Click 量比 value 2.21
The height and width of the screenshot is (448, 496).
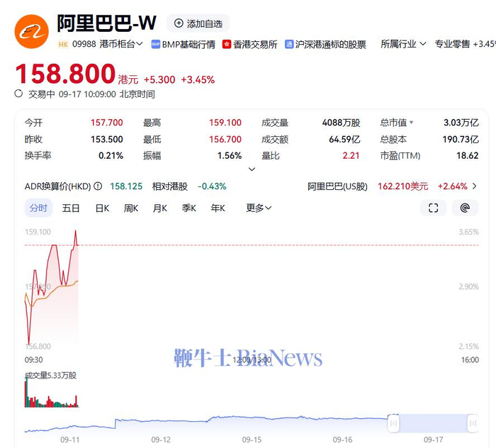click(351, 156)
